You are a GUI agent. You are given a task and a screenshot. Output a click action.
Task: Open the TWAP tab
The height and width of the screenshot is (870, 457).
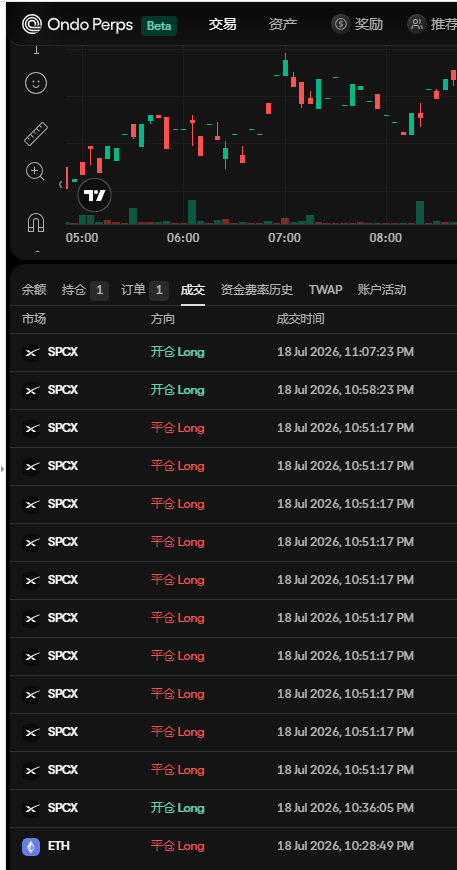coord(326,290)
